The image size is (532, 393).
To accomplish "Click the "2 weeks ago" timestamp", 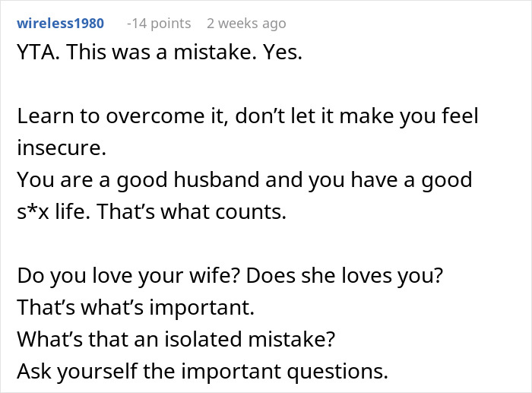I will coord(246,23).
